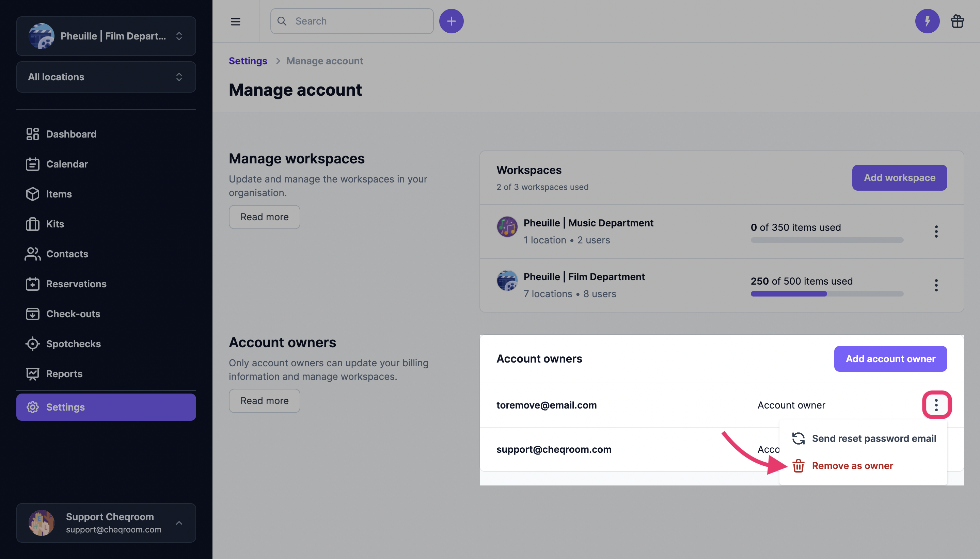Open the Contacts people icon
The image size is (980, 559).
click(33, 254)
